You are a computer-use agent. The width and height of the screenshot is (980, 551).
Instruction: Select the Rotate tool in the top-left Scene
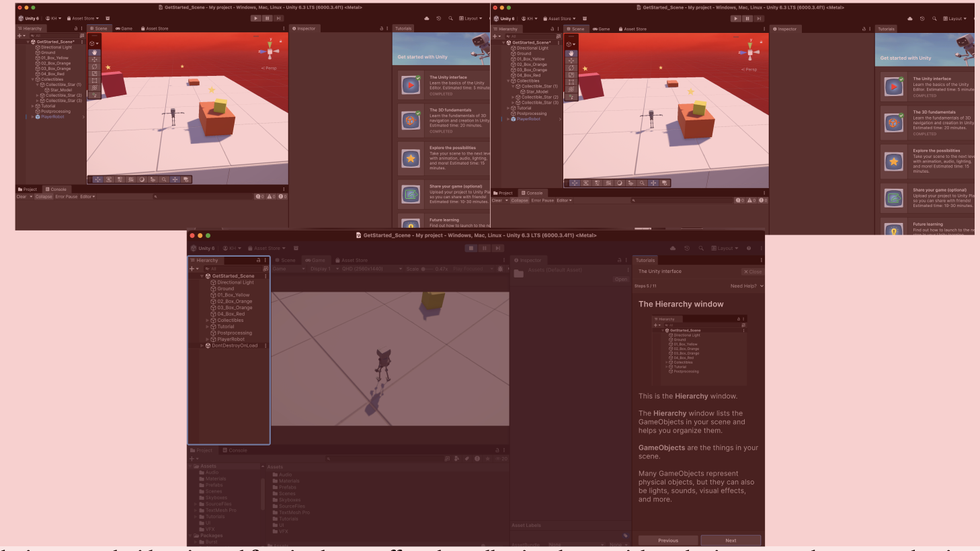click(95, 67)
